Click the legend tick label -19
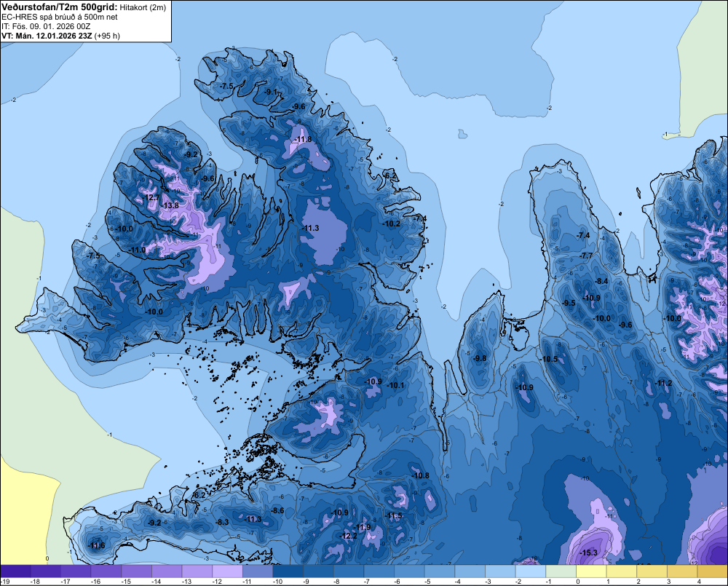728x586 pixels. pos(6,582)
